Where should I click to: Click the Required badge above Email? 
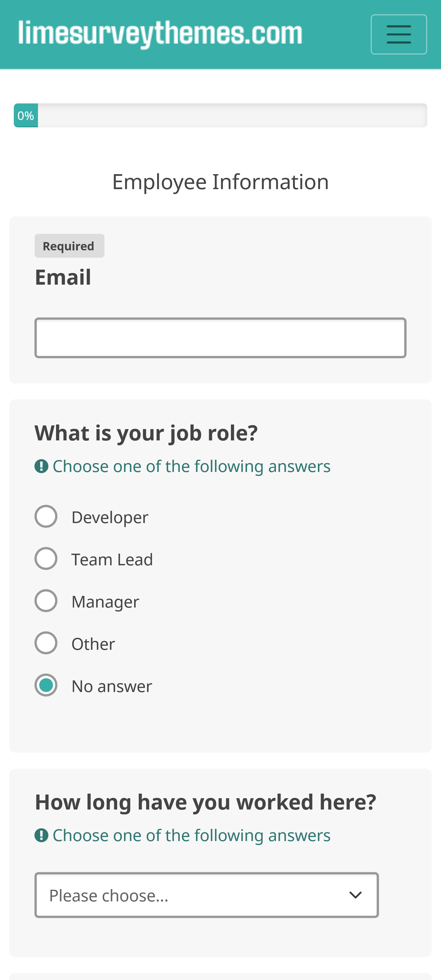coord(69,246)
